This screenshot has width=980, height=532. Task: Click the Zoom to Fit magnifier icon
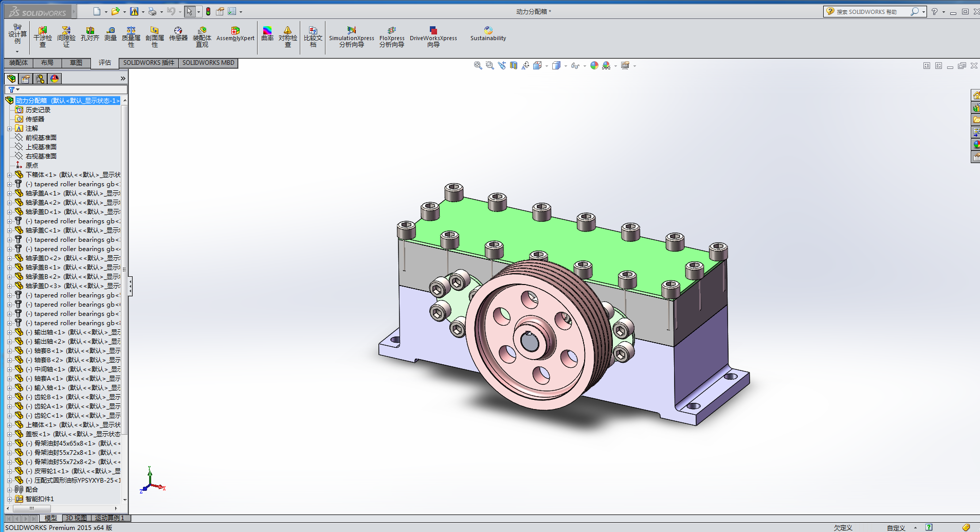[478, 65]
